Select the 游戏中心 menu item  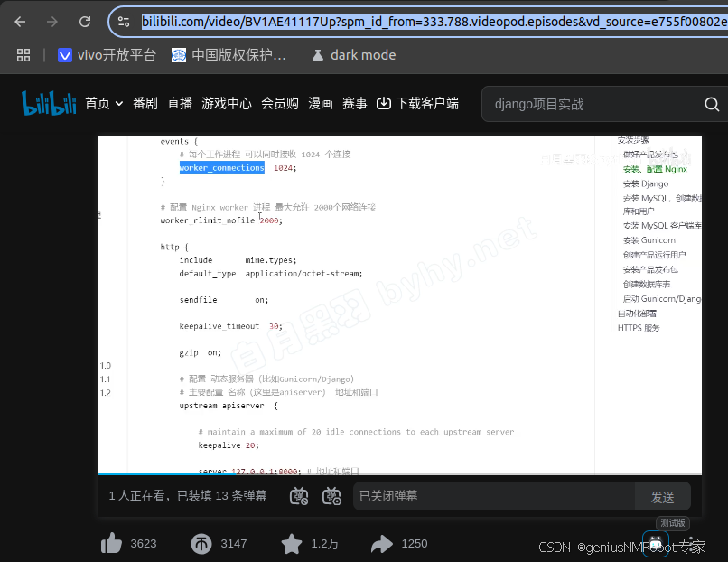pos(227,103)
